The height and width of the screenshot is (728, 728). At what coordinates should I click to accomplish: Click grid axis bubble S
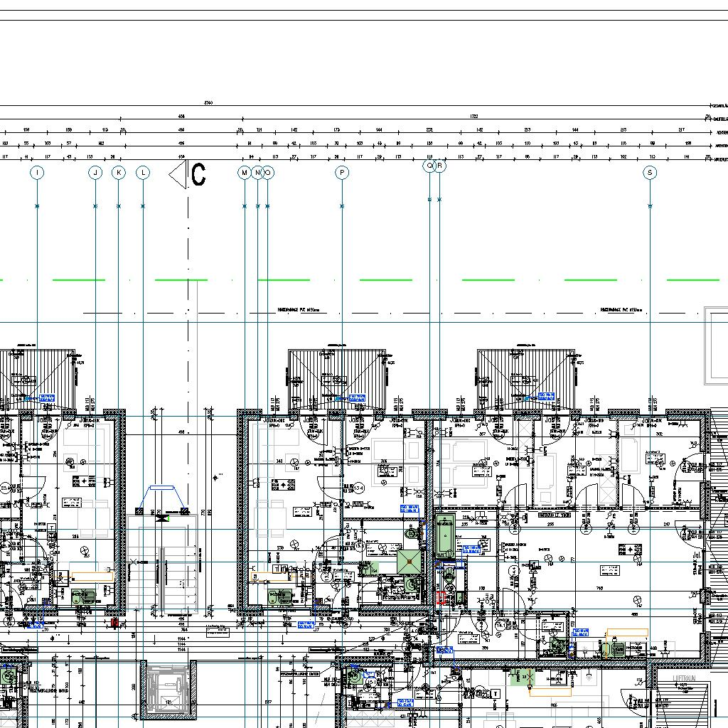click(x=649, y=172)
